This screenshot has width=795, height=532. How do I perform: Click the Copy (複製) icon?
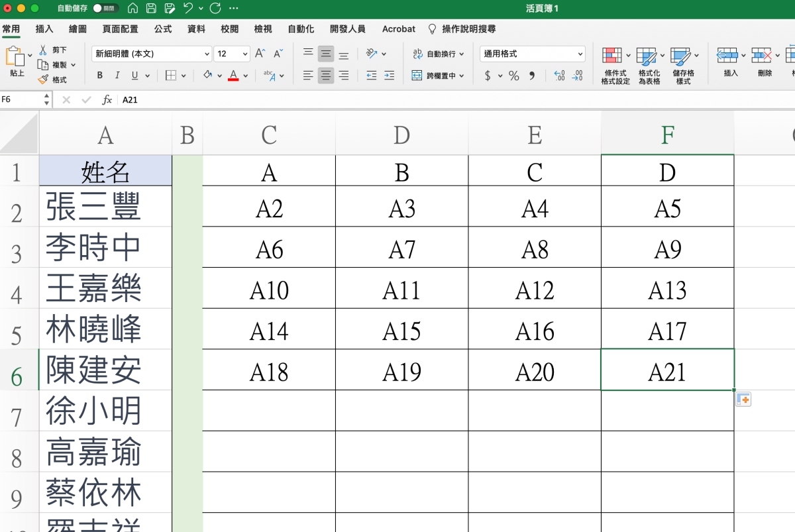[x=43, y=65]
